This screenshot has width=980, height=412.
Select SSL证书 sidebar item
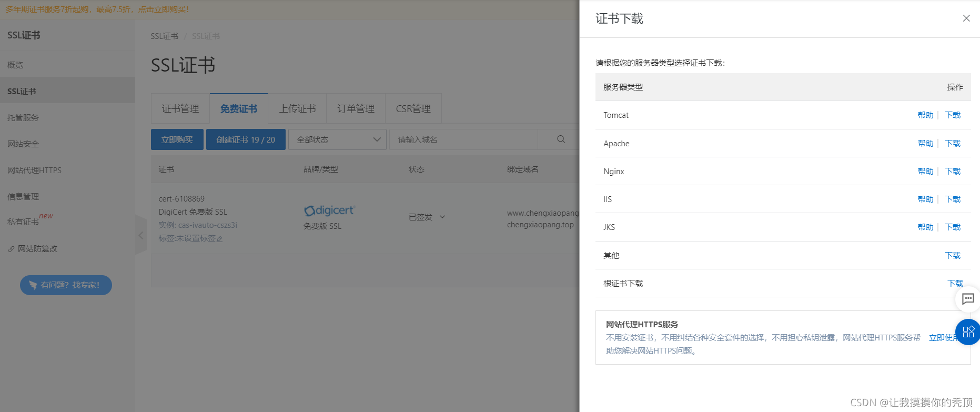pos(67,91)
